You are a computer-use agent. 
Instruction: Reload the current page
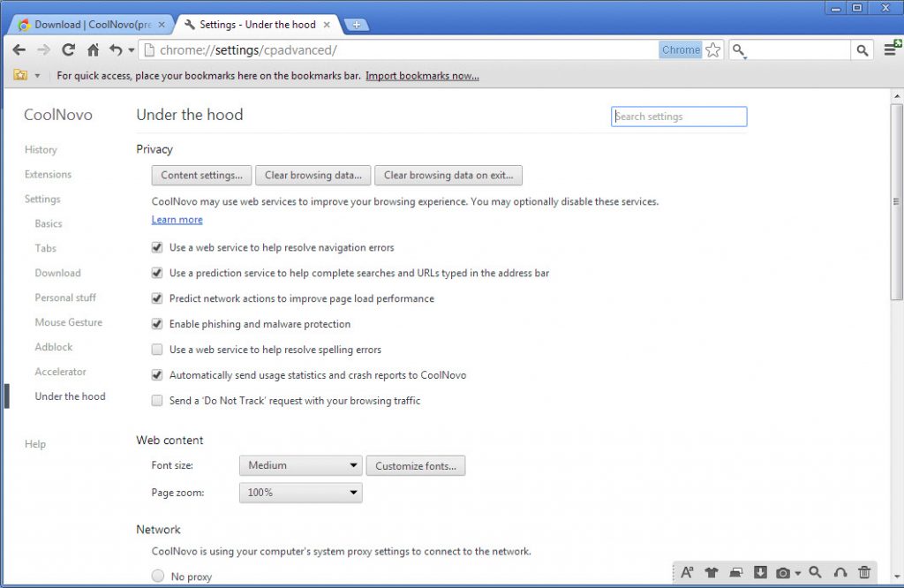(x=69, y=50)
